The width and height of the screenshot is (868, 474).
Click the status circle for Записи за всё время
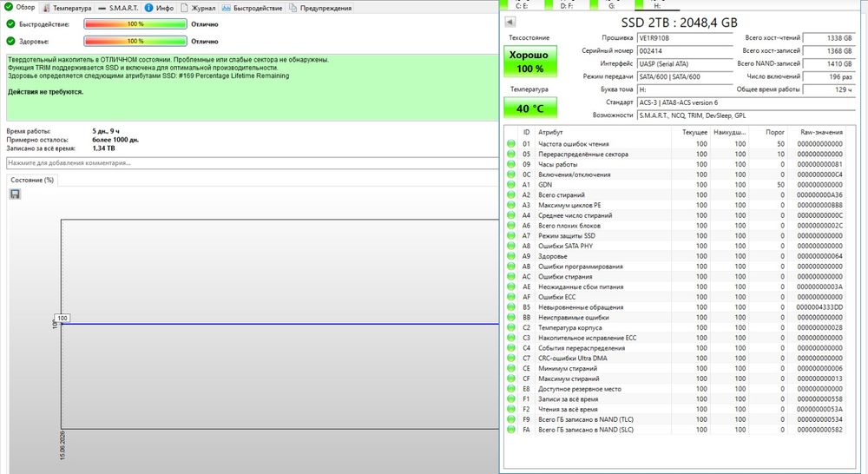(511, 398)
